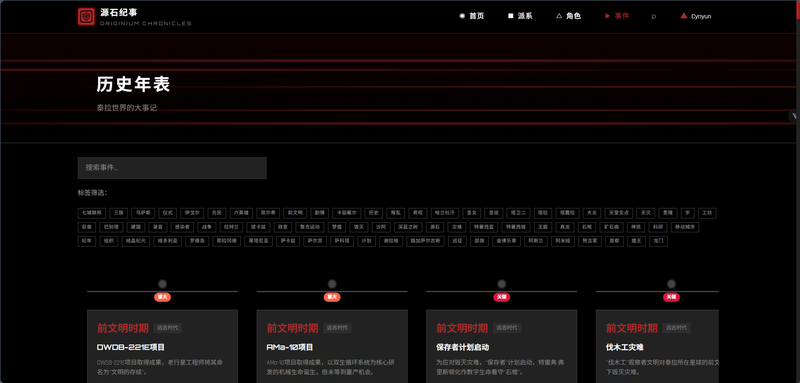Image resolution: width=800 pixels, height=383 pixels.
Task: Enable the 深蓝之树 tag filter
Action: pos(408,227)
